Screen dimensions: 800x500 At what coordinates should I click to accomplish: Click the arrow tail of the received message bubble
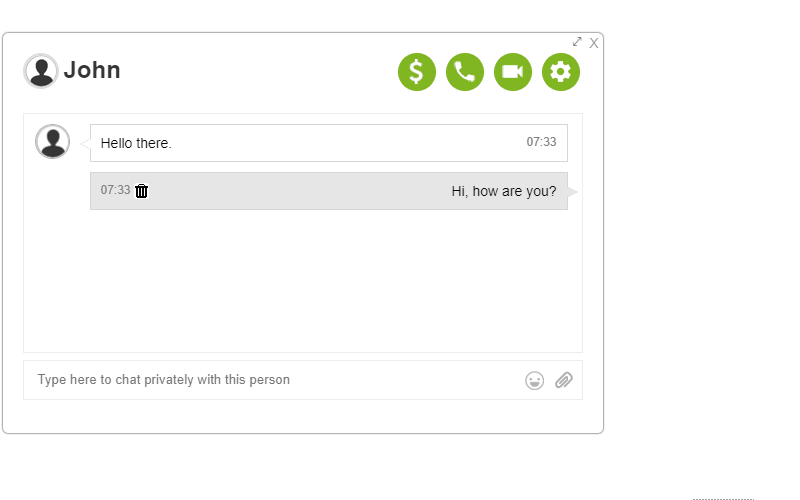pos(85,144)
